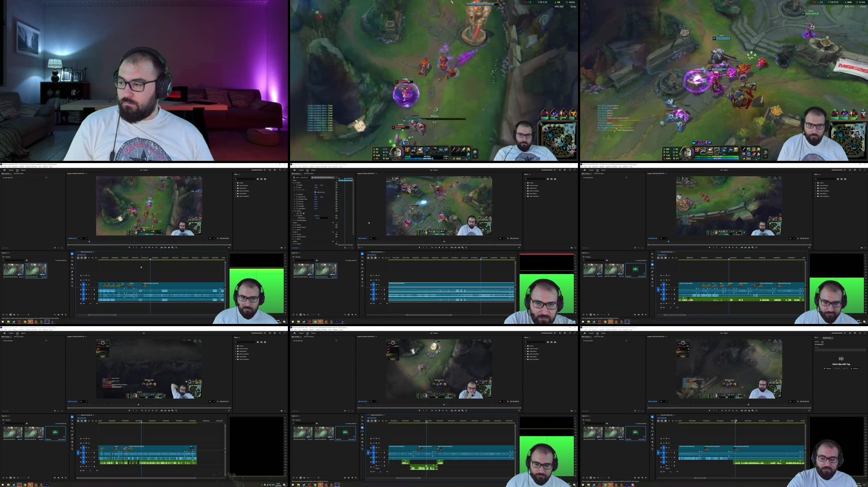
Task: Open Windows Start in frame without webcam overlay
Action: [3, 485]
